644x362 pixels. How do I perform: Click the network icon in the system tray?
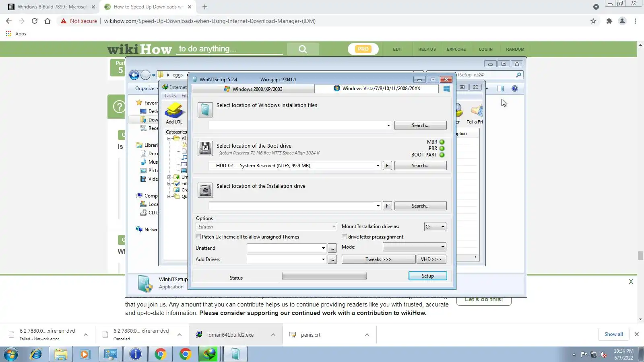594,354
